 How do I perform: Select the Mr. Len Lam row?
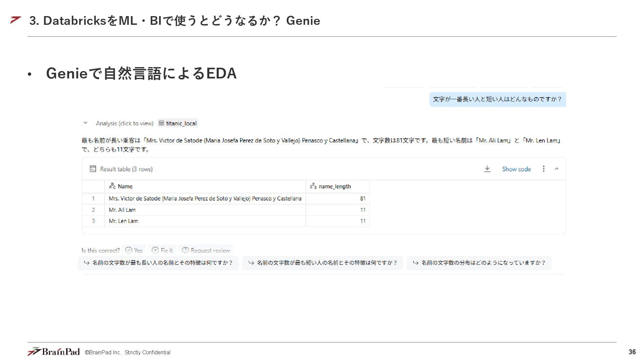[123, 221]
